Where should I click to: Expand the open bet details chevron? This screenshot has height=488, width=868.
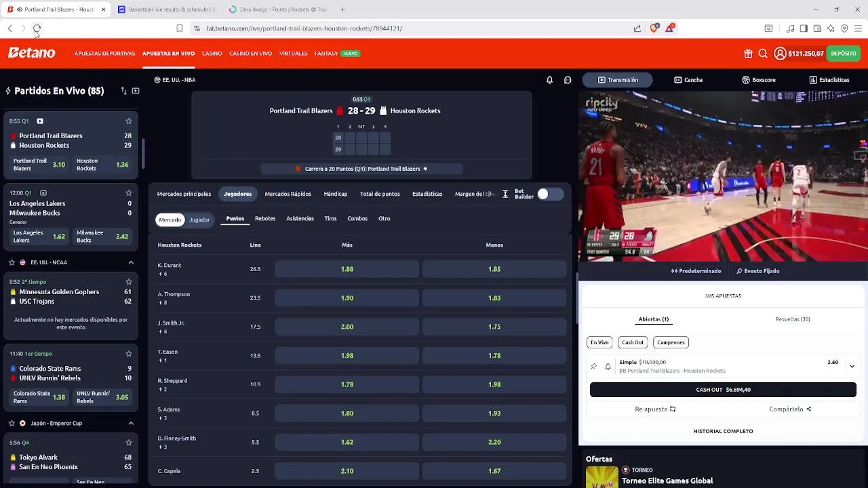tap(852, 367)
